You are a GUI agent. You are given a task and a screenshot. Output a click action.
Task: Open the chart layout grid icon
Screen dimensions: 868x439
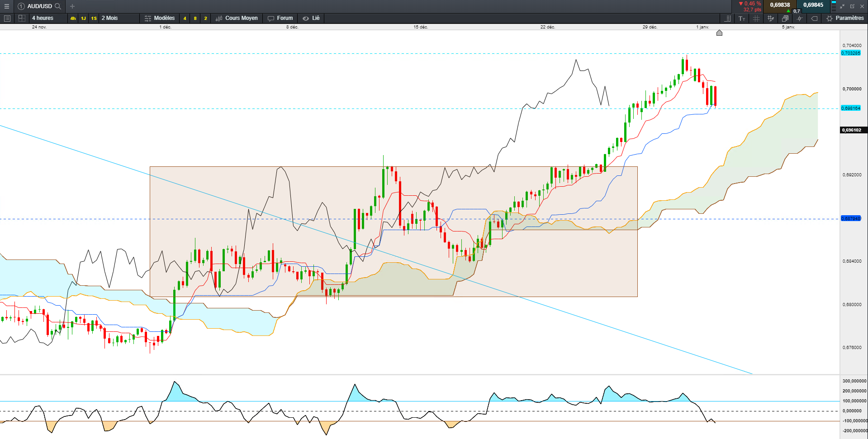pos(21,19)
